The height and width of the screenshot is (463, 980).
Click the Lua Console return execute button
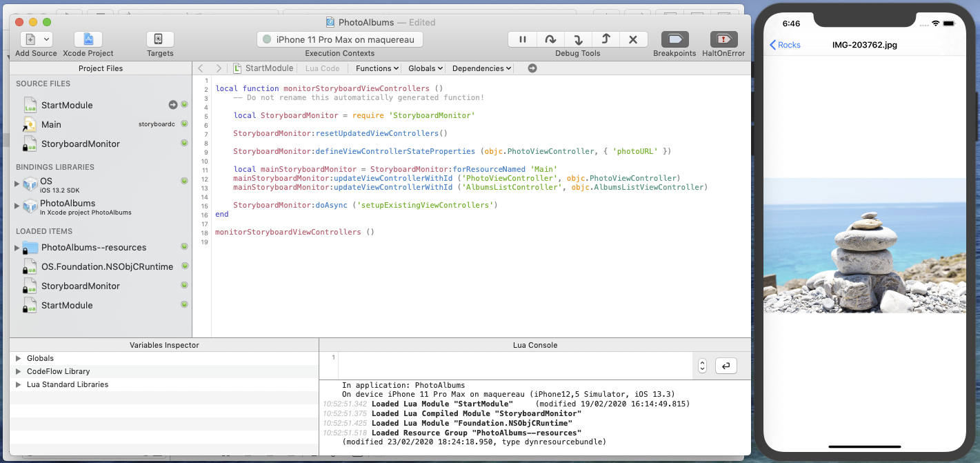726,366
